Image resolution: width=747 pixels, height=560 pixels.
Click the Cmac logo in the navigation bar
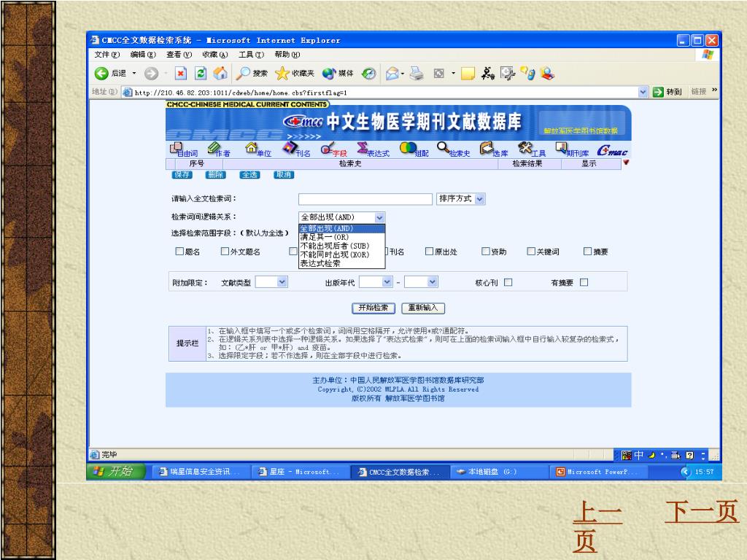click(x=612, y=150)
